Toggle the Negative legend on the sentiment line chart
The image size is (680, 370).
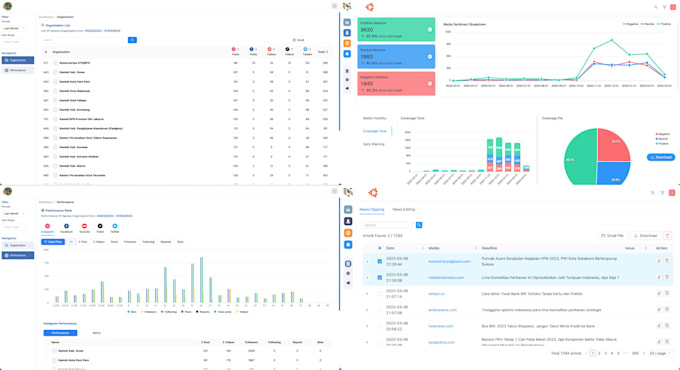tap(630, 24)
